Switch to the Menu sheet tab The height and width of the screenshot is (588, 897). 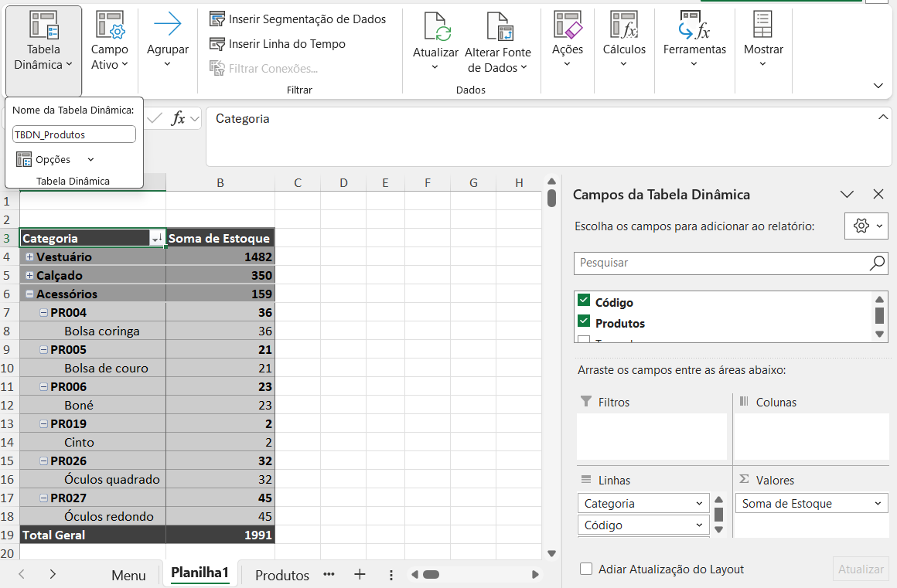pos(128,576)
